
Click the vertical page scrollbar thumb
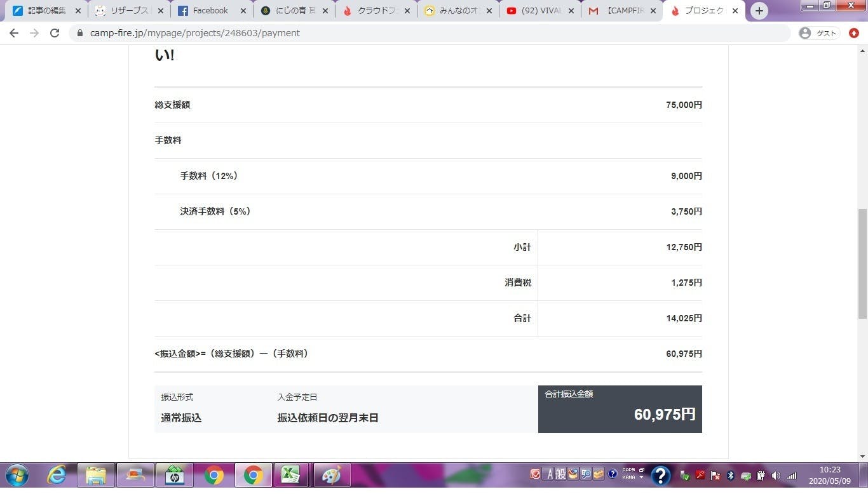tap(862, 264)
